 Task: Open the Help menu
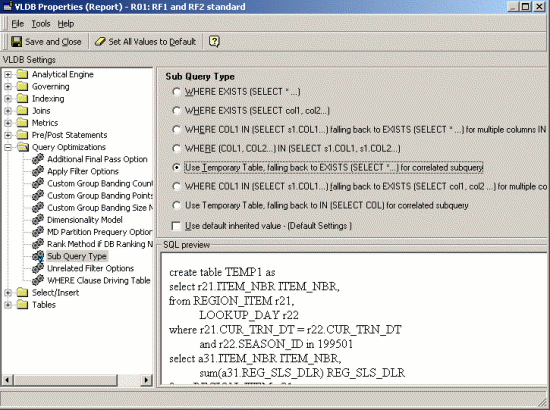(x=66, y=24)
